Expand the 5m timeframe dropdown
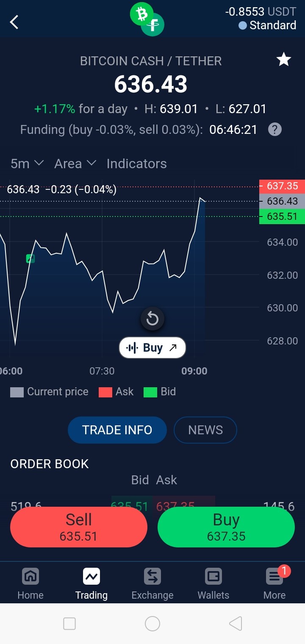The width and height of the screenshot is (305, 644). [x=27, y=164]
